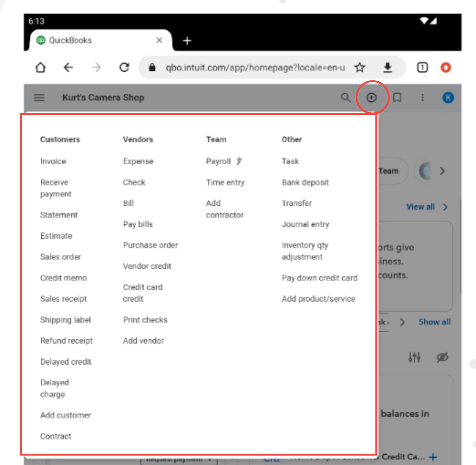Navigate back in the browser

coord(68,67)
